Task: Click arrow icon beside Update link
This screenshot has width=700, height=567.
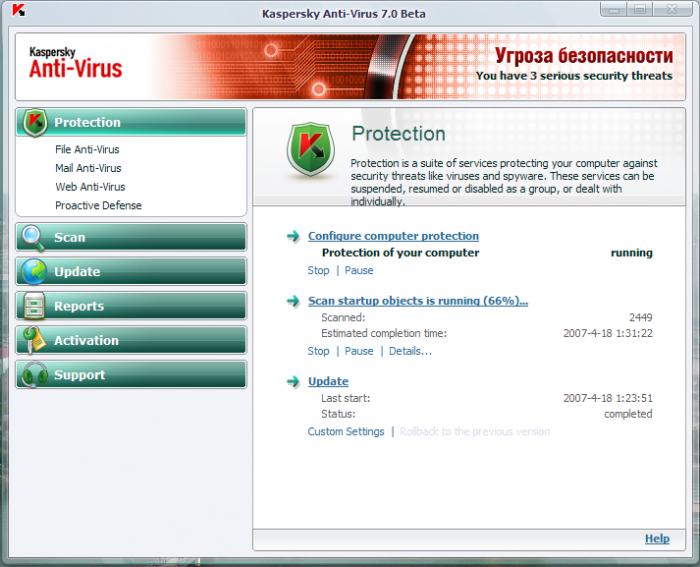Action: pos(293,381)
